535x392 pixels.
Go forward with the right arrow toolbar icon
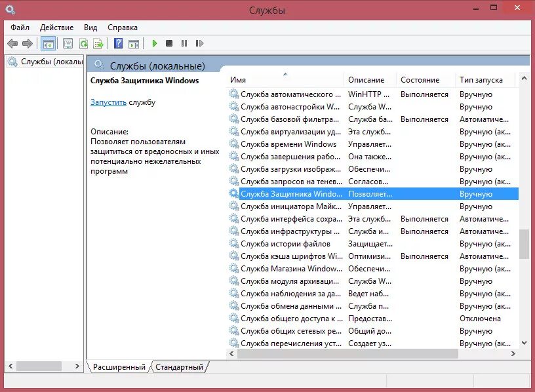point(28,44)
